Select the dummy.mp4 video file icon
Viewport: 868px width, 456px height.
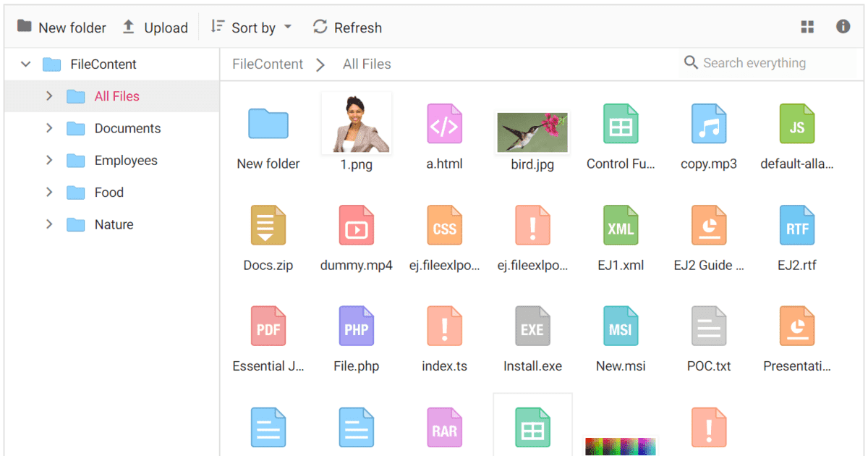[x=356, y=225]
